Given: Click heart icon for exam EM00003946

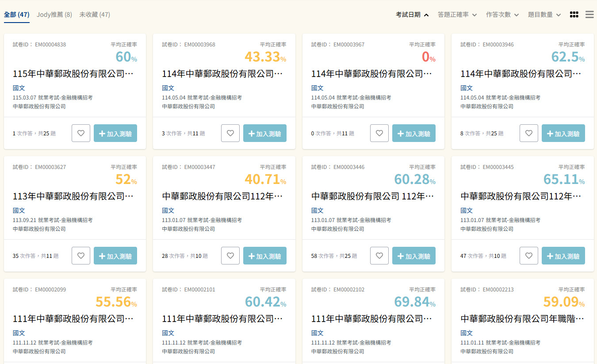Looking at the screenshot, I should [x=529, y=133].
